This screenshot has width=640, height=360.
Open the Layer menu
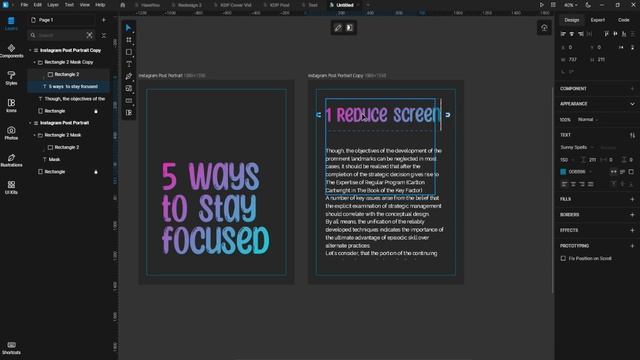53,5
